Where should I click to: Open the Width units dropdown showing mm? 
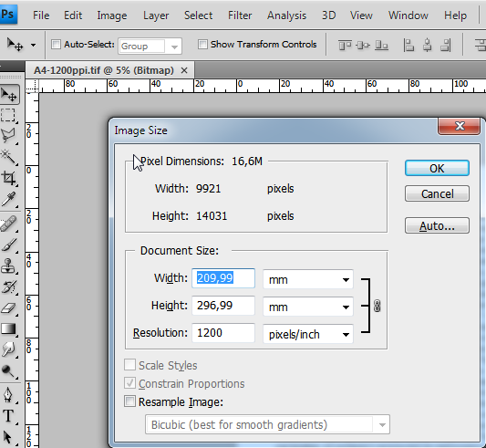pyautogui.click(x=308, y=279)
